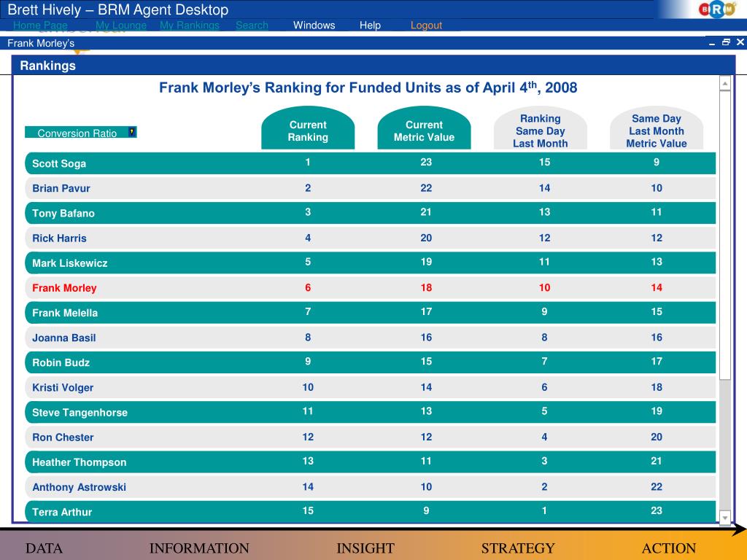Select Rick Harris row name
Image resolution: width=747 pixels, height=560 pixels.
(x=60, y=238)
